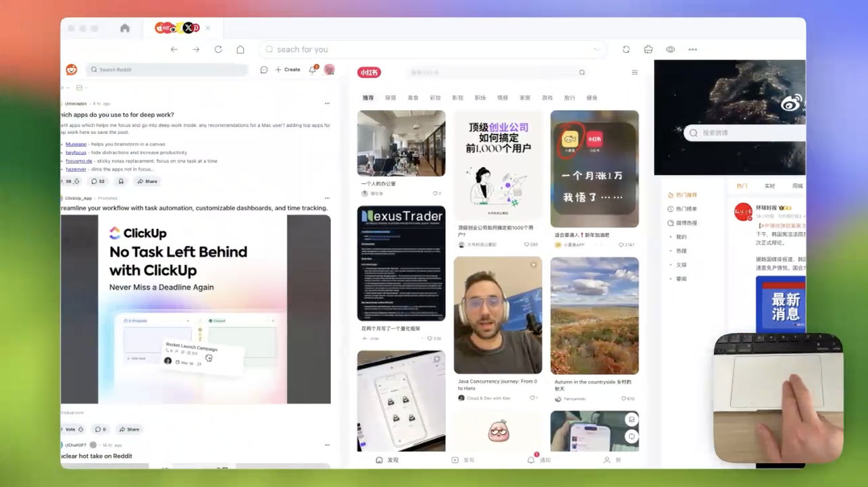Open the toolbox extension icon in toolbar
This screenshot has width=868, height=487.
tap(648, 50)
